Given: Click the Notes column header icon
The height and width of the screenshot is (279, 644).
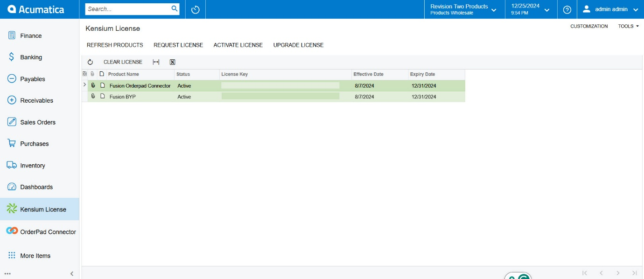Looking at the screenshot, I should tap(102, 74).
